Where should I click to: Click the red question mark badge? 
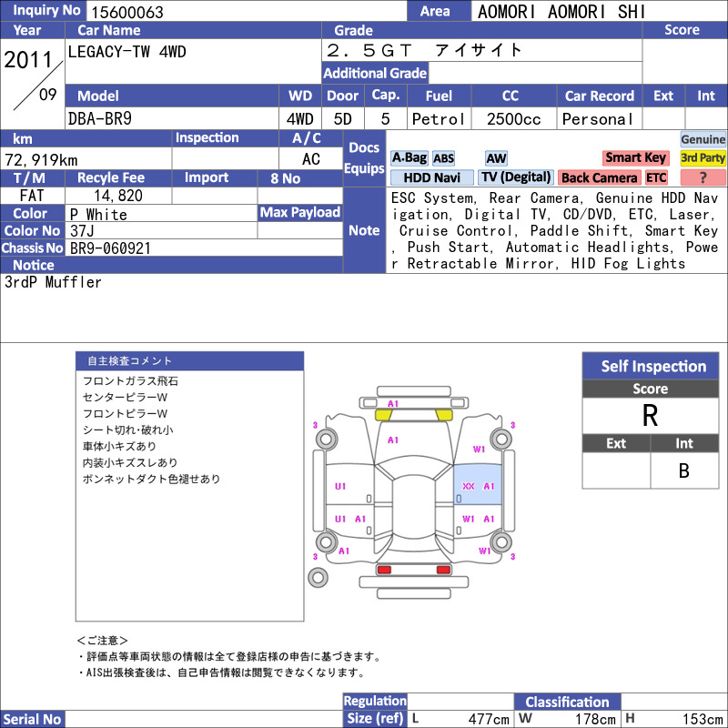703,177
